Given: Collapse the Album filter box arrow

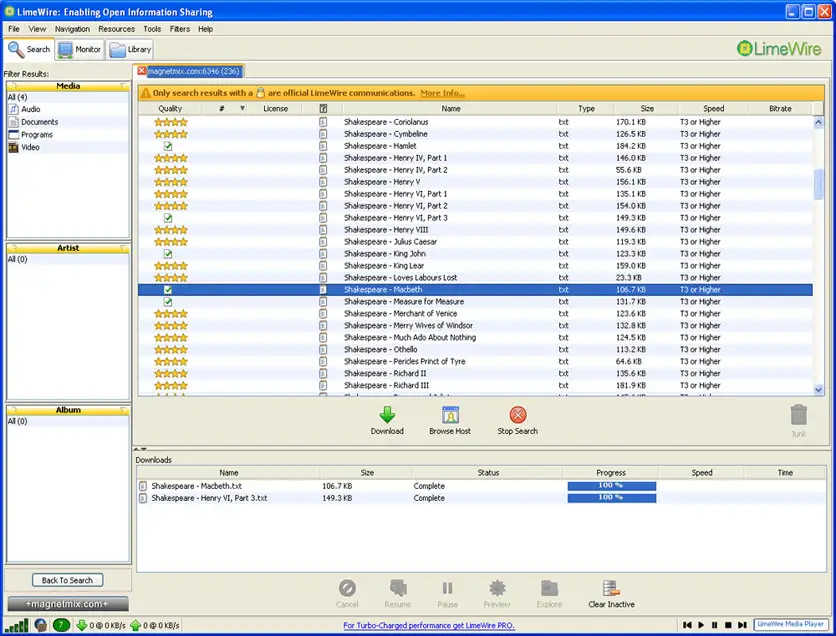Looking at the screenshot, I should 124,410.
